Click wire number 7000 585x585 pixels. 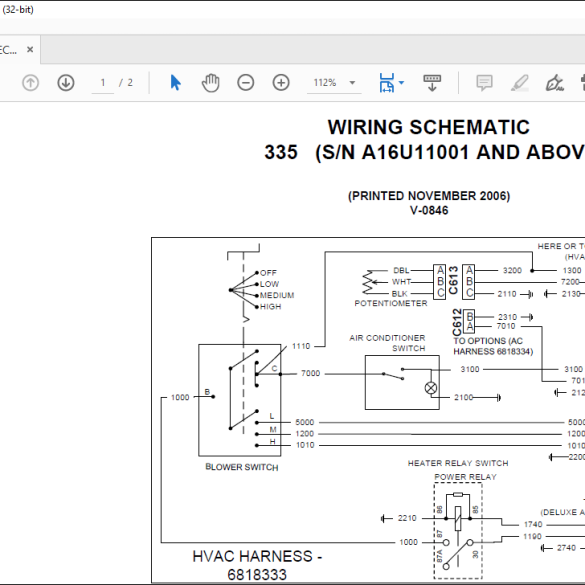(x=310, y=373)
